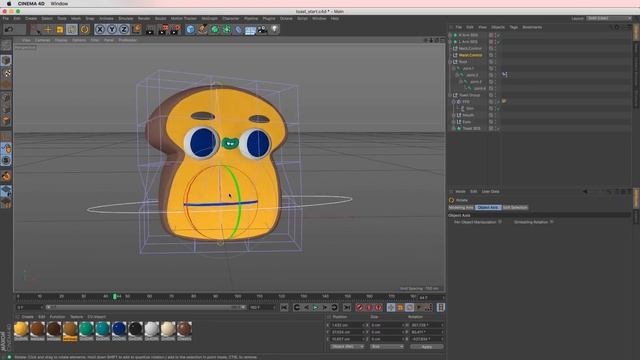Activate the Scale tool in the toolbar
This screenshot has width=640, height=360.
pyautogui.click(x=60, y=29)
